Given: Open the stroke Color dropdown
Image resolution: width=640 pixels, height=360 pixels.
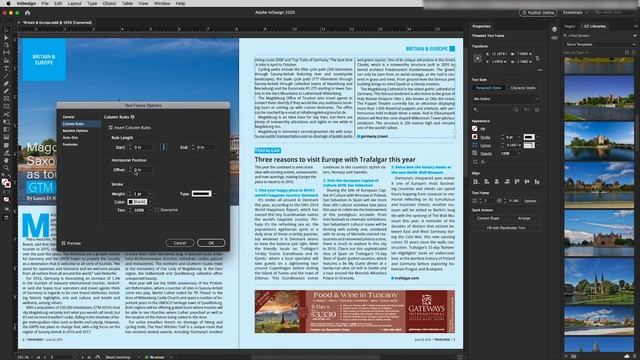Looking at the screenshot, I should point(149,202).
